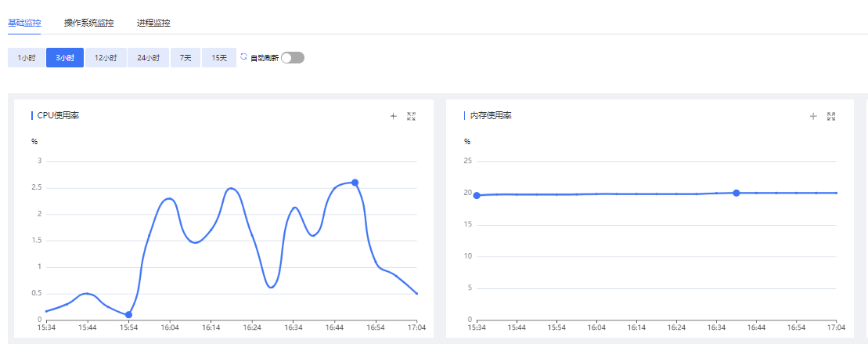Select the 1小时 time range
This screenshot has height=344, width=868.
tap(27, 58)
